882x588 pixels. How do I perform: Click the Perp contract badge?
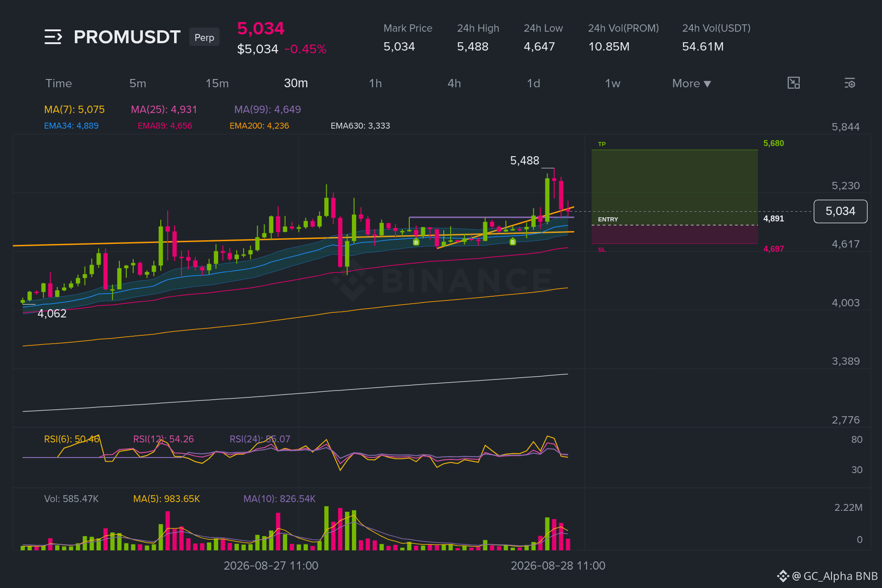pos(204,37)
